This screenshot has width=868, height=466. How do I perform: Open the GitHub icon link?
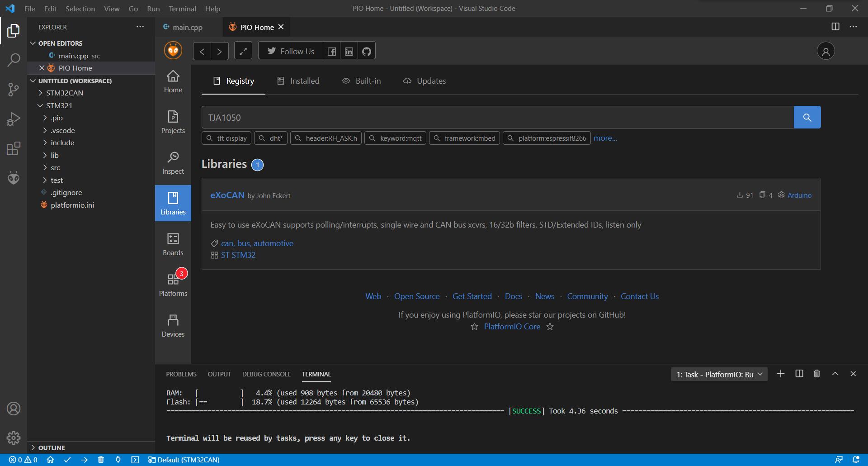[x=367, y=51]
